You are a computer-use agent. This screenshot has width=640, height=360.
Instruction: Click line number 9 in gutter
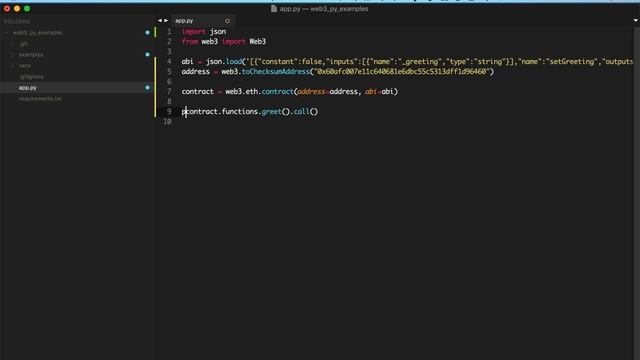point(169,111)
